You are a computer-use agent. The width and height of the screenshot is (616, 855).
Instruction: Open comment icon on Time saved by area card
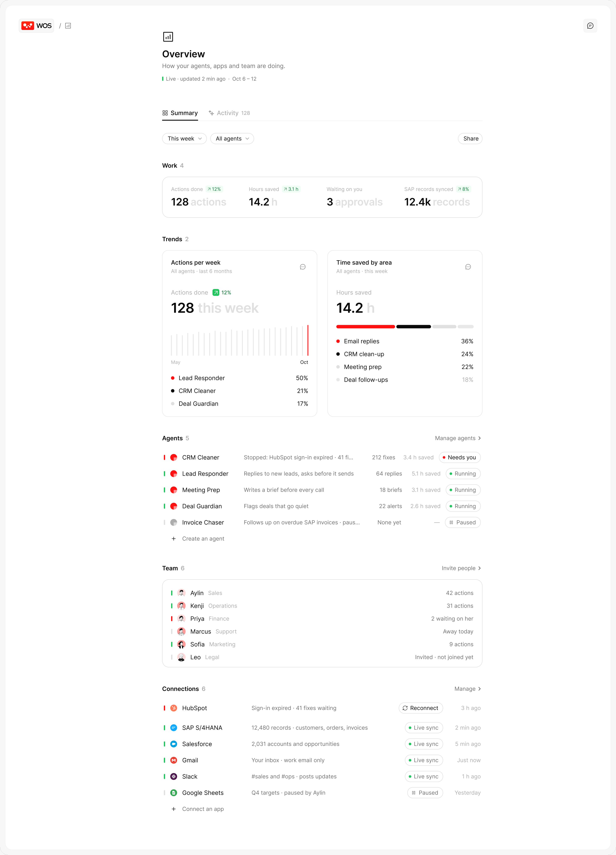tap(468, 267)
